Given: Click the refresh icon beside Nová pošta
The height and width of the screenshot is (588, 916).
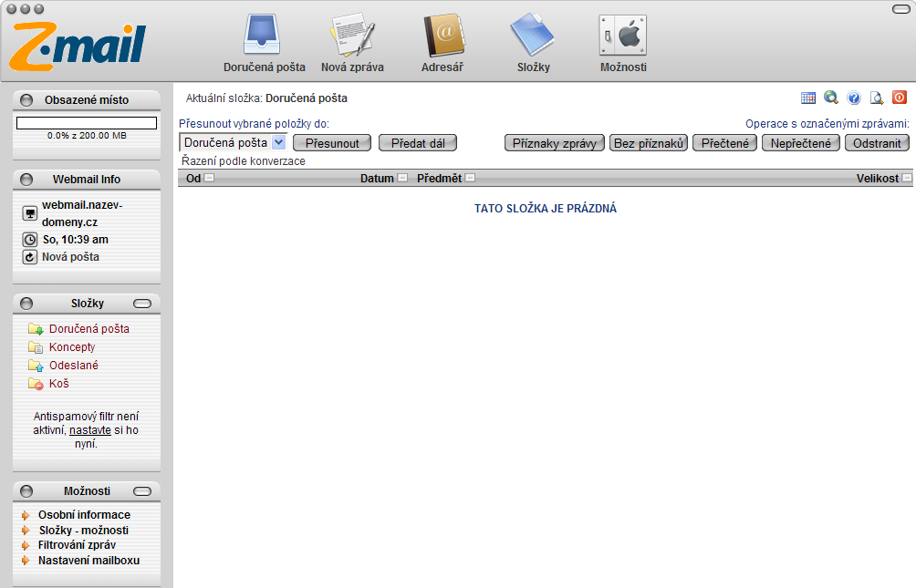Looking at the screenshot, I should [29, 257].
